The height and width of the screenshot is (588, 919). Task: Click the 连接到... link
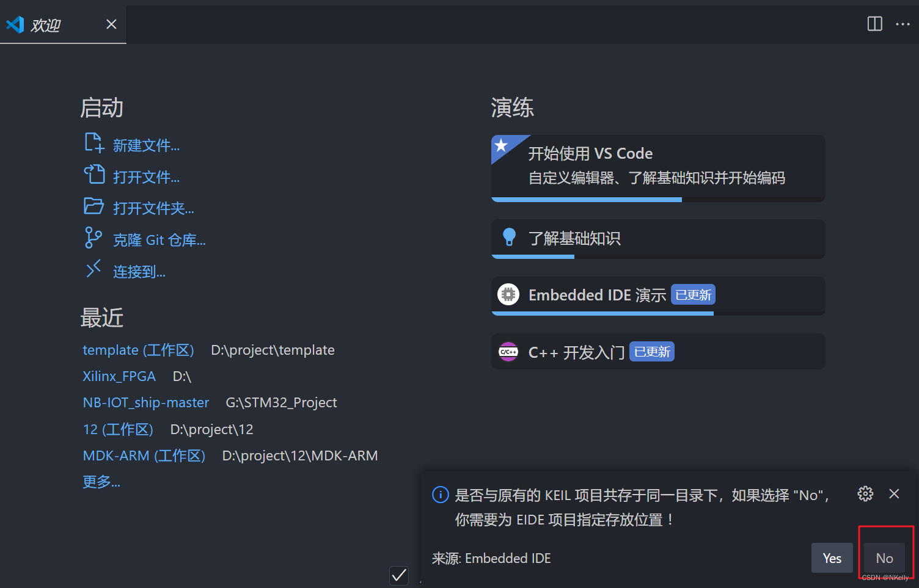pos(139,272)
